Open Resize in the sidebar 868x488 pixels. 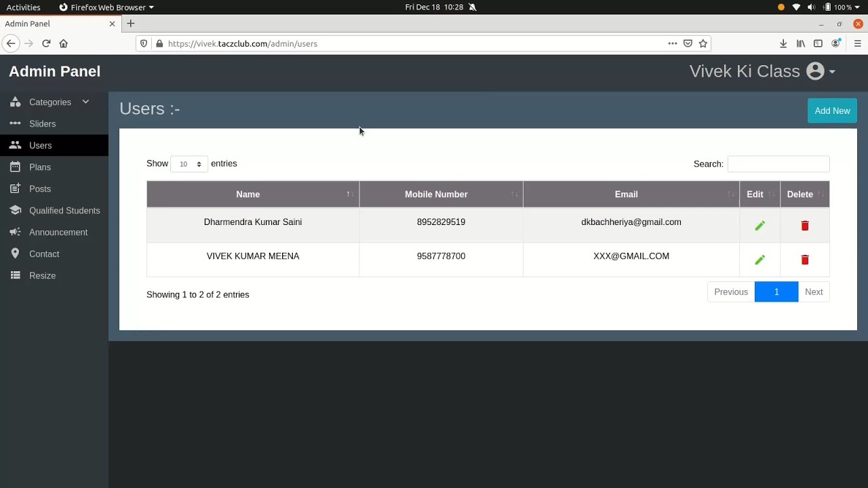point(54,276)
